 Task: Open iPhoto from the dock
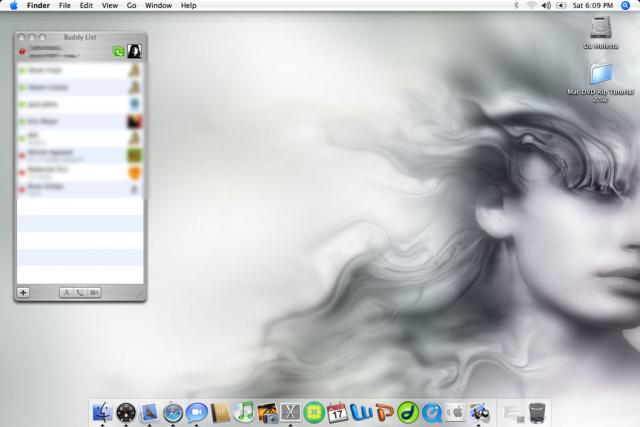click(267, 413)
